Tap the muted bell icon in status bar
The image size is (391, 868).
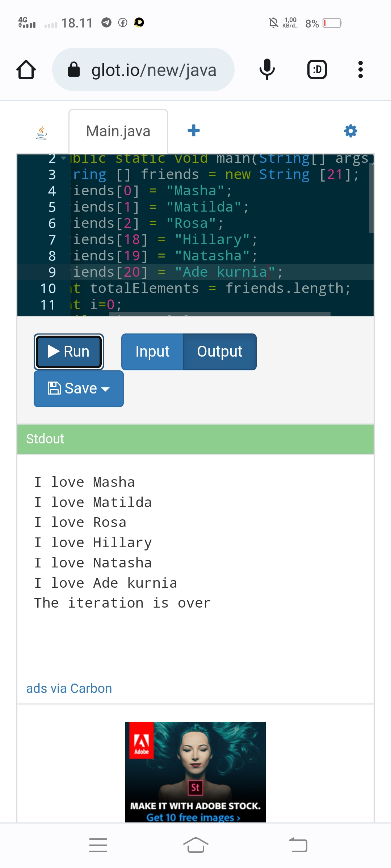274,23
